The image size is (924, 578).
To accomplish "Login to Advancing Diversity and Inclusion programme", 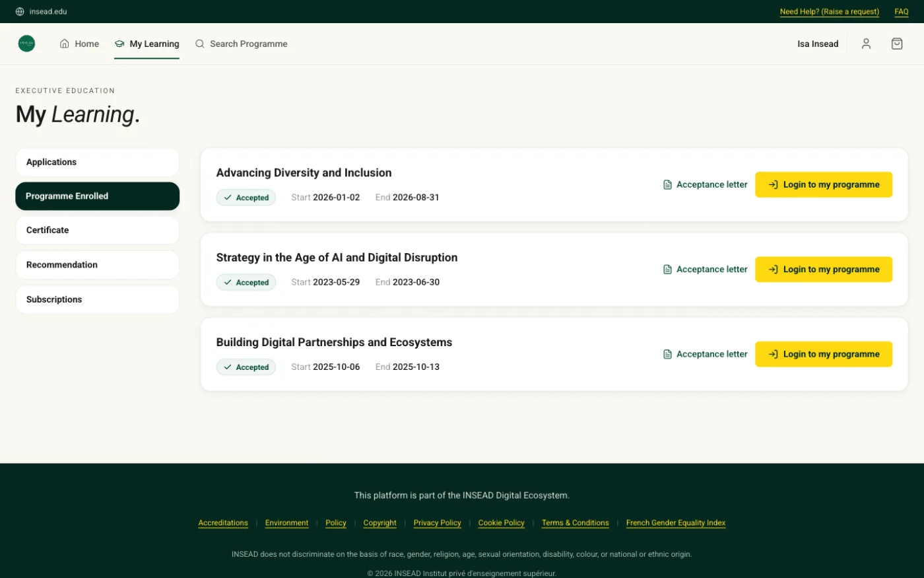I will point(824,185).
